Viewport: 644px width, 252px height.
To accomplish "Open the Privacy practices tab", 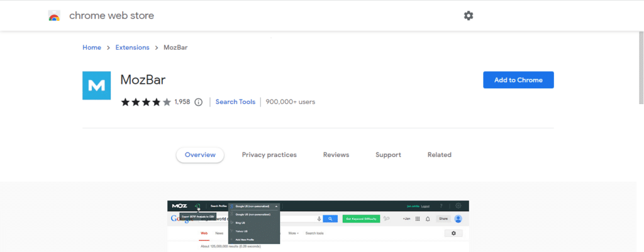I will 269,155.
